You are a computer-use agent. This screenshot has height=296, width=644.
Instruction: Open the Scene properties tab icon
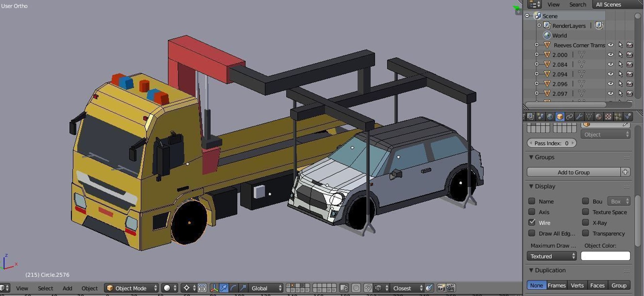(x=540, y=116)
